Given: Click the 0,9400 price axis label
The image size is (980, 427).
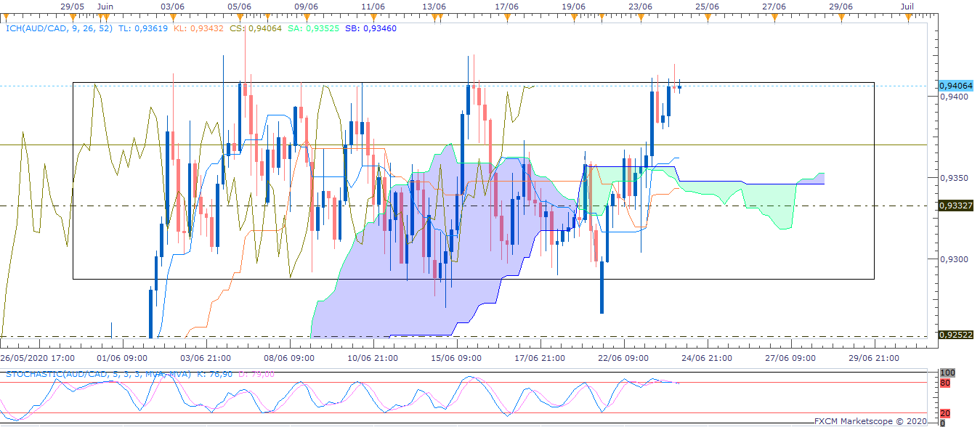Looking at the screenshot, I should [x=953, y=96].
